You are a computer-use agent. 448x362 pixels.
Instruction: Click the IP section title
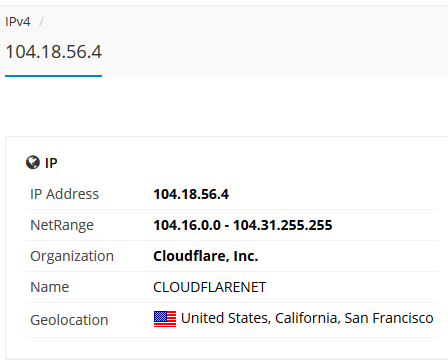pyautogui.click(x=51, y=163)
